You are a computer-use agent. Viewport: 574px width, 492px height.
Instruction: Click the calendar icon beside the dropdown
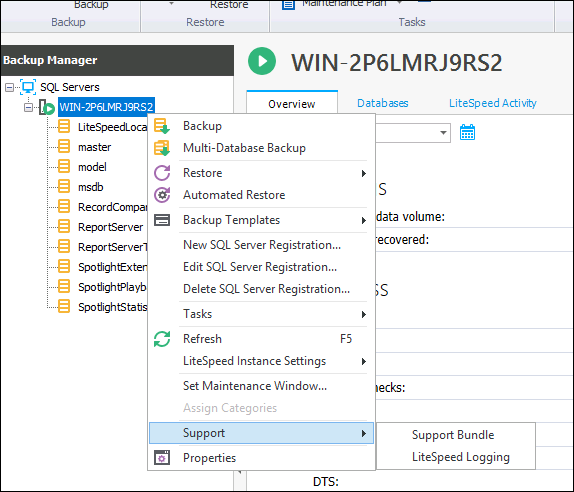pyautogui.click(x=467, y=132)
